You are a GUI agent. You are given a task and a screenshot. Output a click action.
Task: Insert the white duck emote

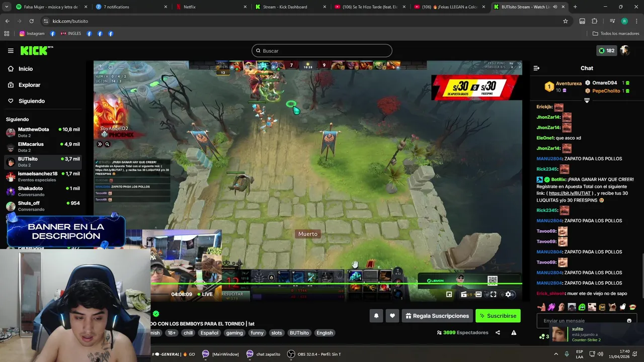pyautogui.click(x=622, y=307)
